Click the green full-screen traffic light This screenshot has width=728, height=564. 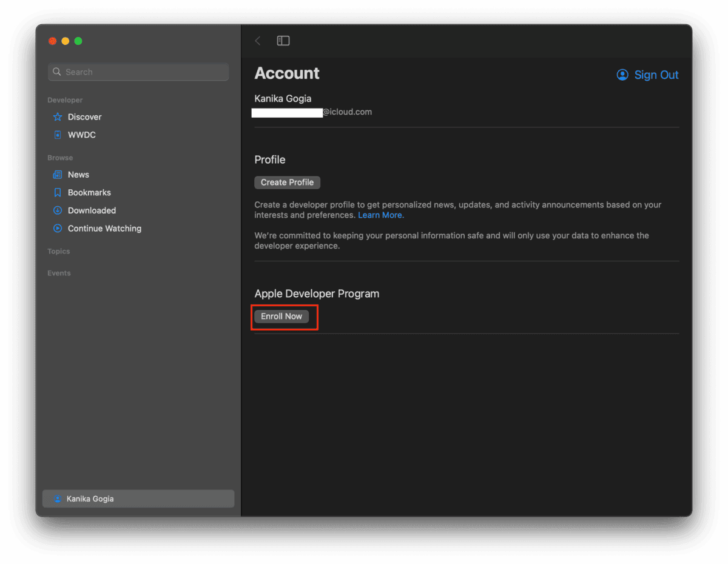tap(78, 41)
